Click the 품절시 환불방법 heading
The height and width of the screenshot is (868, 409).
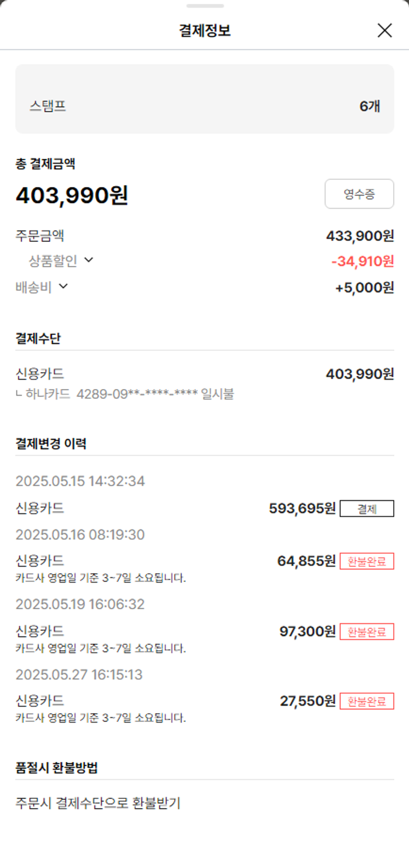[x=56, y=768]
